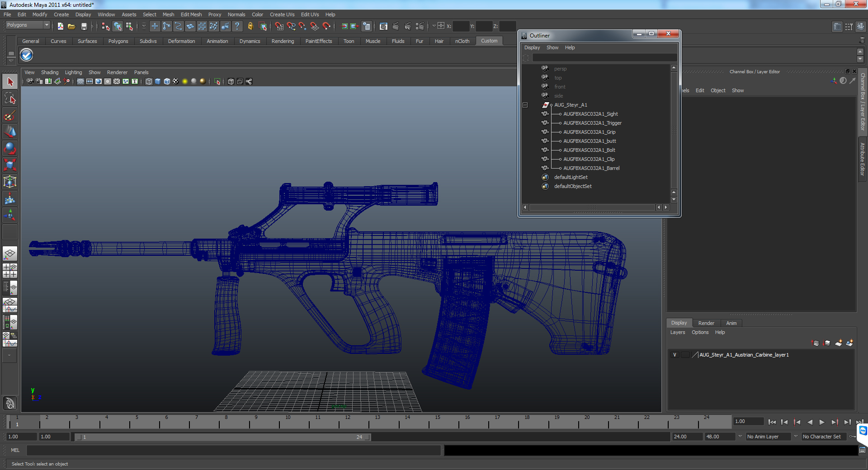Screen dimensions: 868x470
Task: Click the Select Camera viewport icon
Action: pyautogui.click(x=30, y=81)
